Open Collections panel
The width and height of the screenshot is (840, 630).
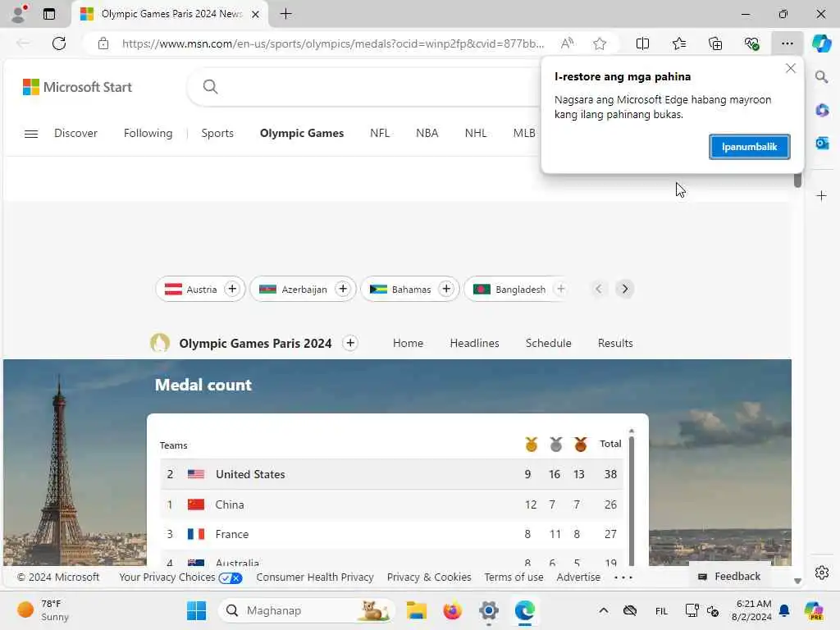click(715, 43)
